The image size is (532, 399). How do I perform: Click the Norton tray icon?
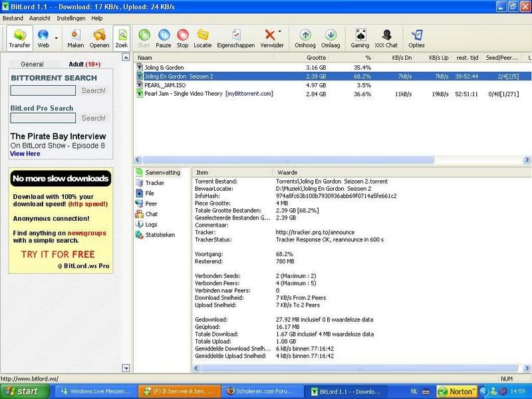pyautogui.click(x=457, y=392)
